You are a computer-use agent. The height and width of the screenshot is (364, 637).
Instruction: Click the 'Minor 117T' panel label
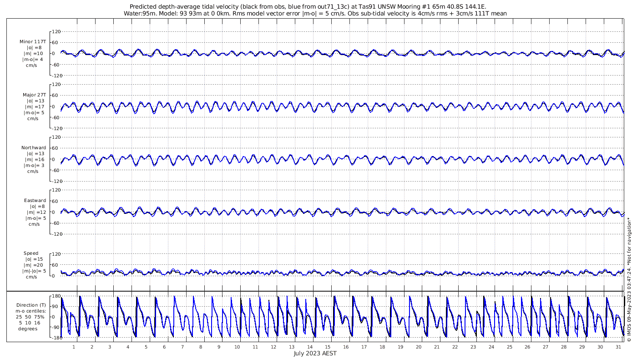click(33, 41)
